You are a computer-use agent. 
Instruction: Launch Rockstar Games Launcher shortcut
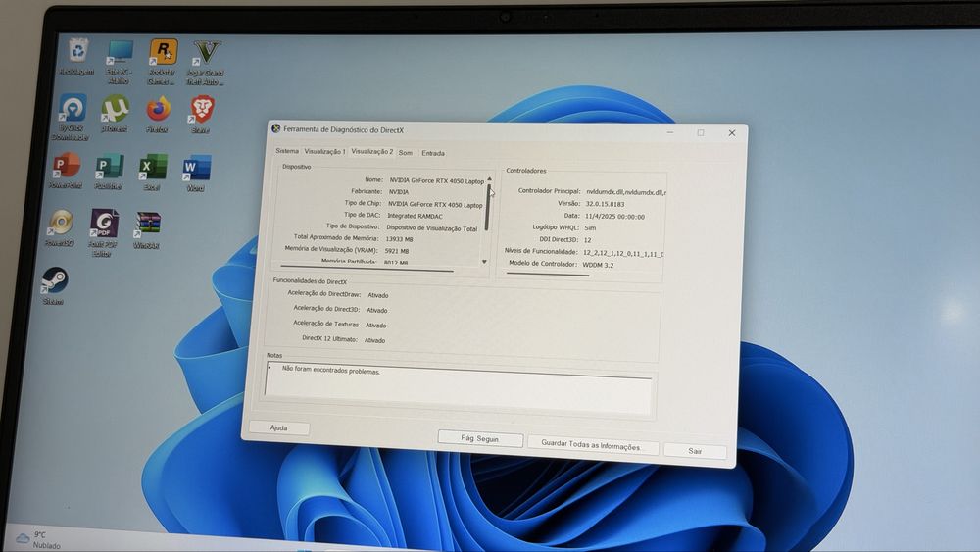[x=163, y=61]
